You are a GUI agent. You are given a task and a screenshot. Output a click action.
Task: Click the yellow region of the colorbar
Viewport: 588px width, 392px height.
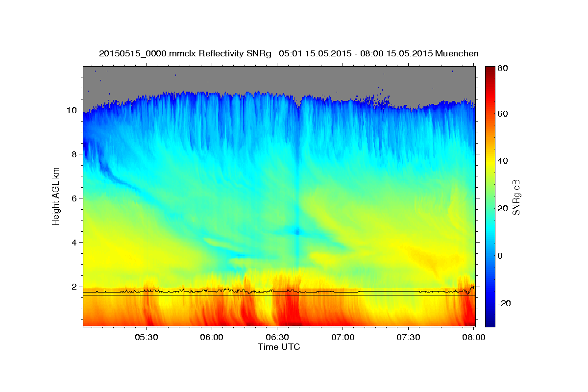(490, 162)
